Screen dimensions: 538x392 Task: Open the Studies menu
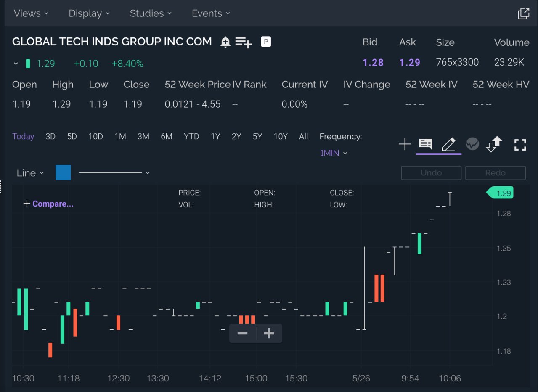click(151, 13)
